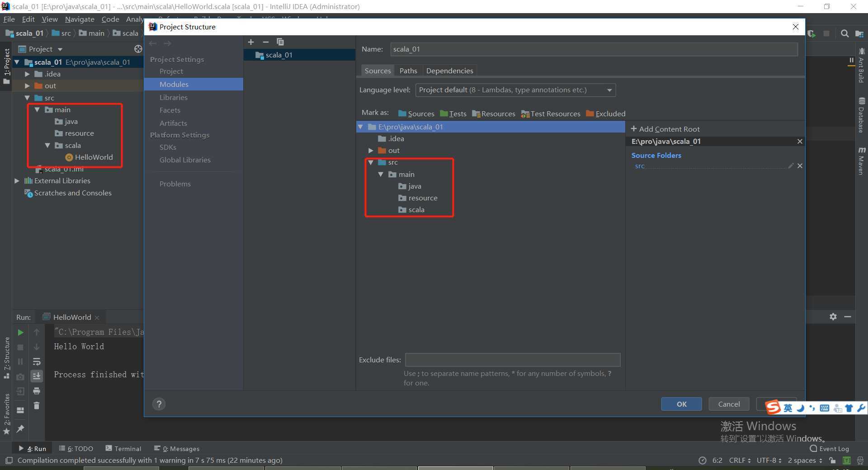
Task: Select HelloWorld file in Project tree
Action: (x=89, y=157)
